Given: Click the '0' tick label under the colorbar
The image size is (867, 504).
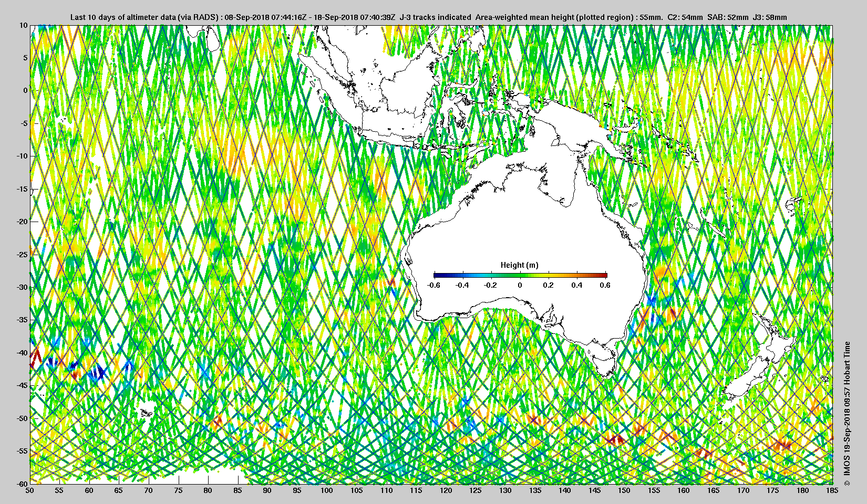Looking at the screenshot, I should [520, 285].
